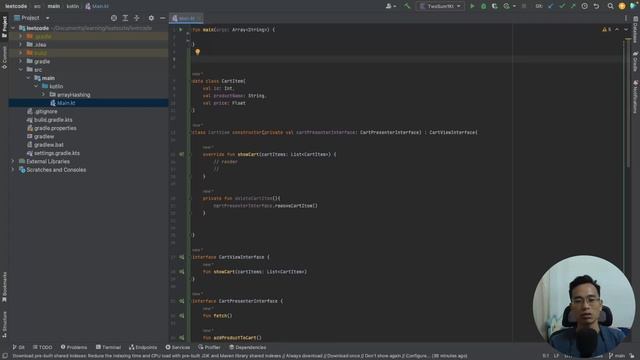Viewport: 640px width, 360px height.
Task: Collapse the leetcode project root
Action: (x=13, y=28)
